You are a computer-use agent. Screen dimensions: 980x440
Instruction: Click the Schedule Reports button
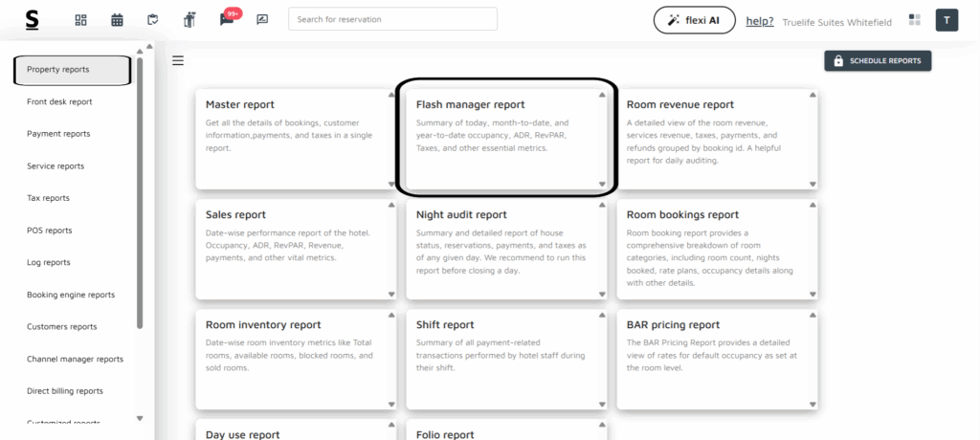[877, 61]
